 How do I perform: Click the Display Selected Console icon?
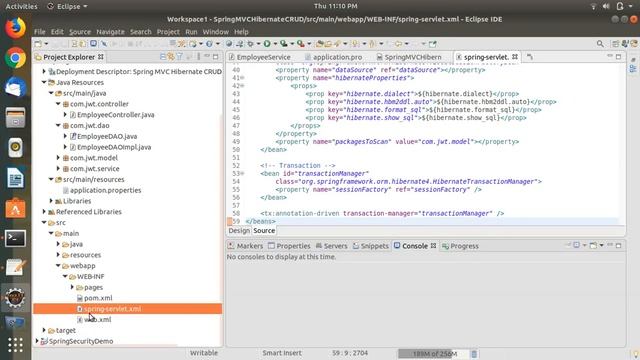coord(577,245)
